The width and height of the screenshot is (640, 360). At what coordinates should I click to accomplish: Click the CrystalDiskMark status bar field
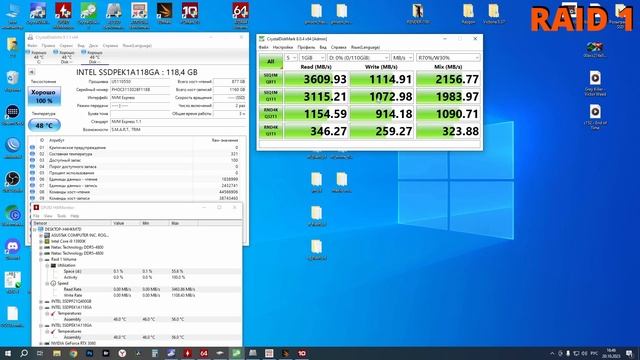click(x=370, y=144)
